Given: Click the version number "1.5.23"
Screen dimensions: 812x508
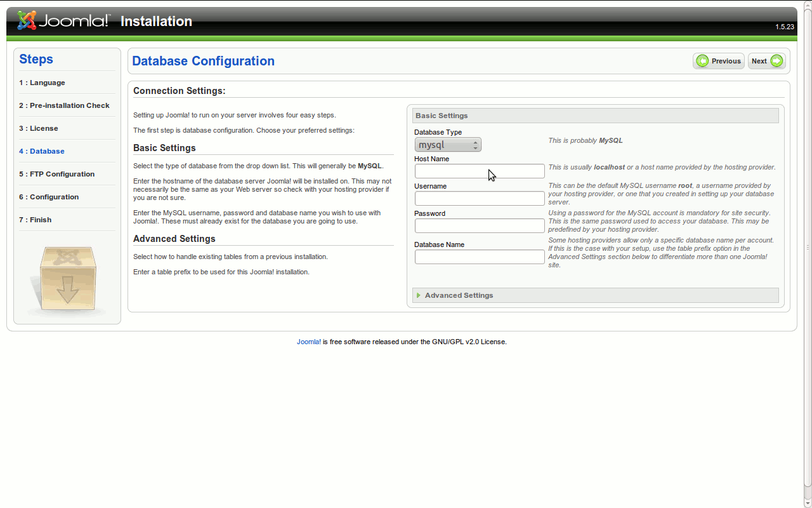Looking at the screenshot, I should click(x=785, y=27).
